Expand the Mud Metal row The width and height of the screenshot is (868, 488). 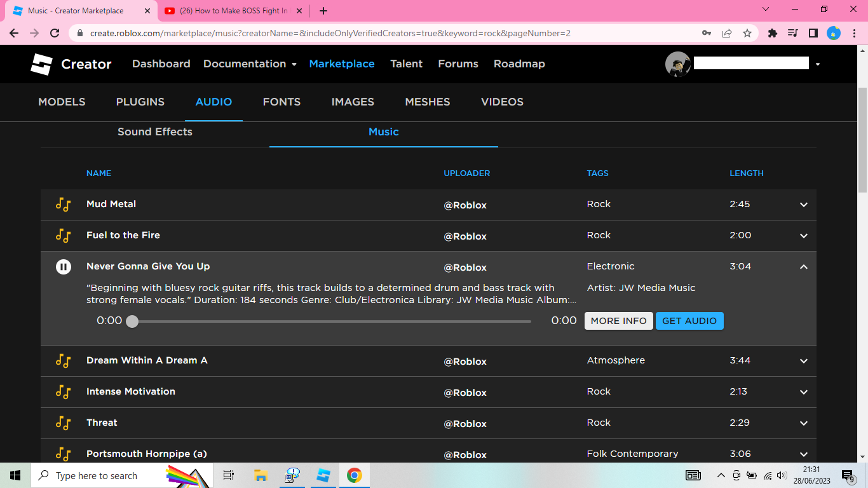coord(803,205)
